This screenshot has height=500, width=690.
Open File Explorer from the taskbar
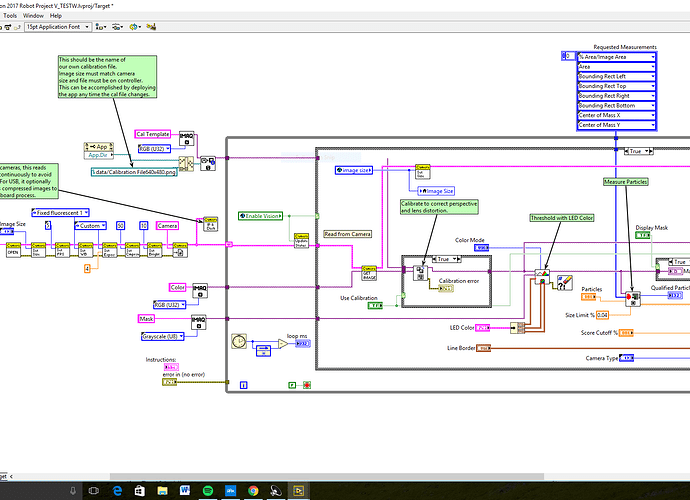tap(162, 490)
